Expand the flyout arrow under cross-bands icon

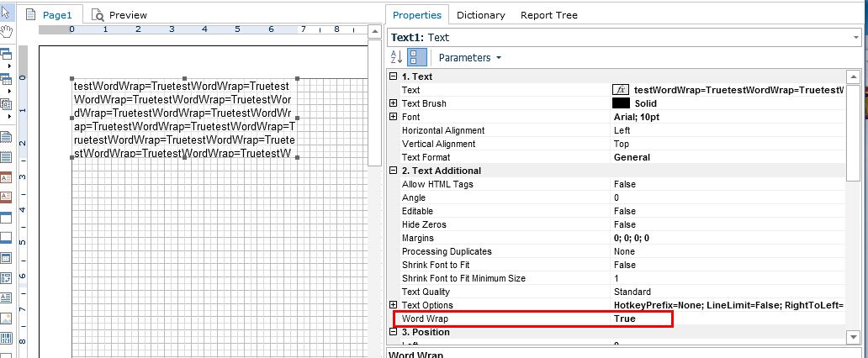point(9,91)
